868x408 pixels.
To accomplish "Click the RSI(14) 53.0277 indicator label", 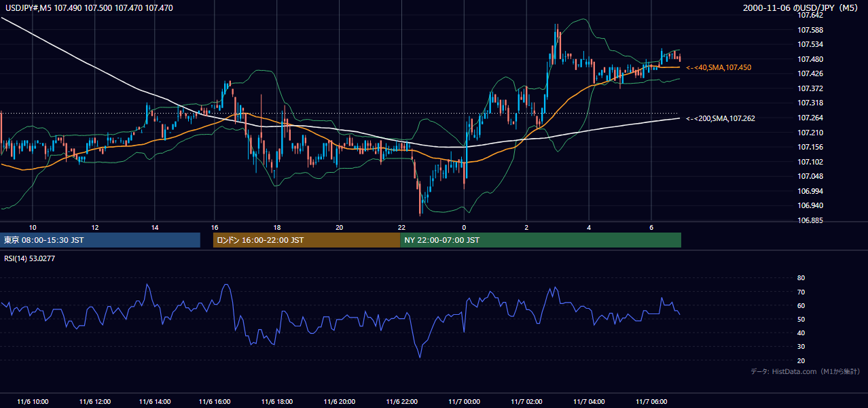I will 29,258.
